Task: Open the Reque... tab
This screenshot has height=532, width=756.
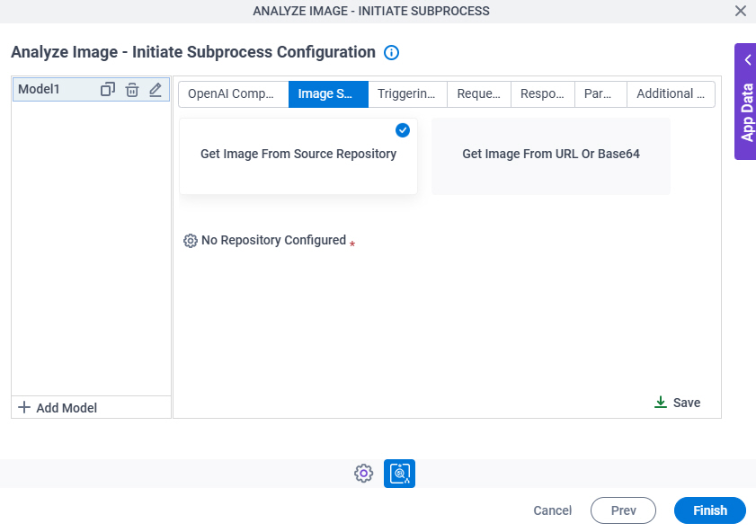Action: pos(479,94)
